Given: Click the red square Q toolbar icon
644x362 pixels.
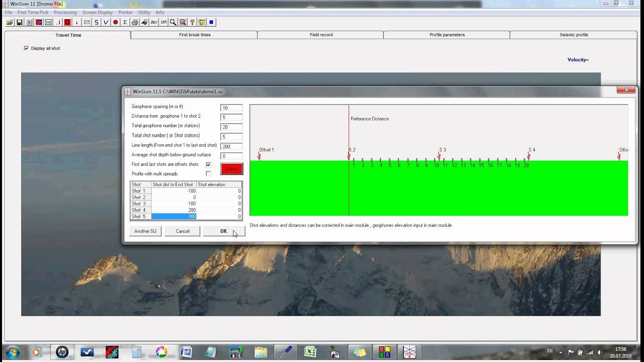Looking at the screenshot, I should coord(67,22).
